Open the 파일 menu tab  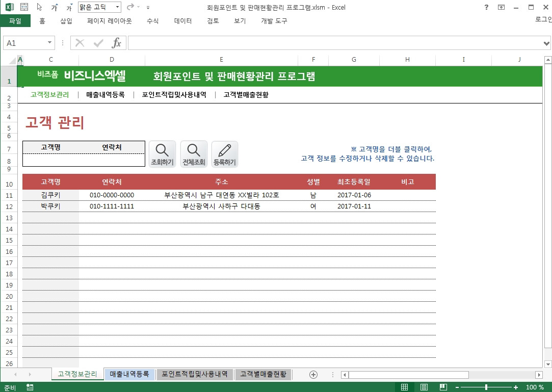(15, 21)
